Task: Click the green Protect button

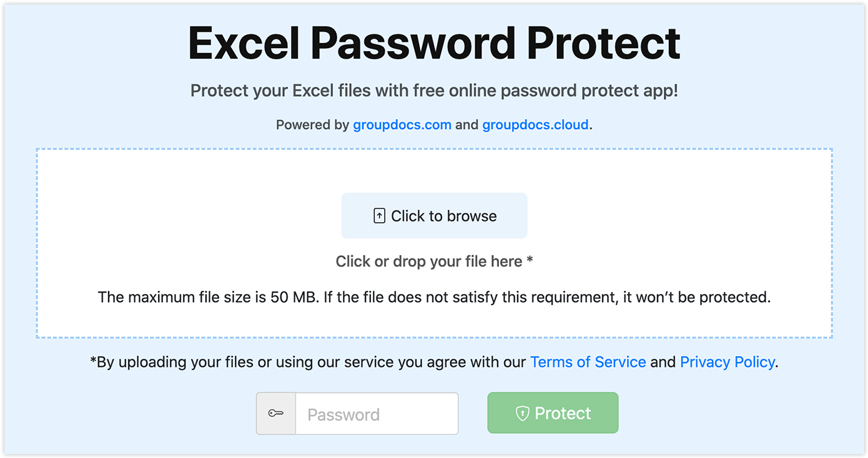Action: [552, 412]
